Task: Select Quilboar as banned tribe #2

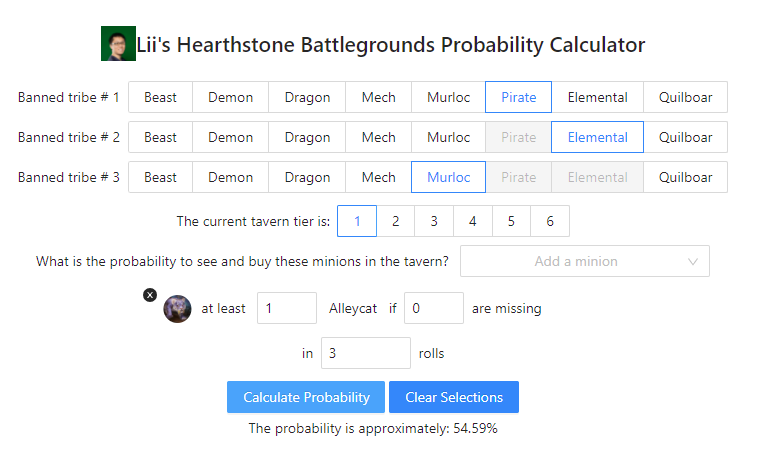Action: [685, 137]
